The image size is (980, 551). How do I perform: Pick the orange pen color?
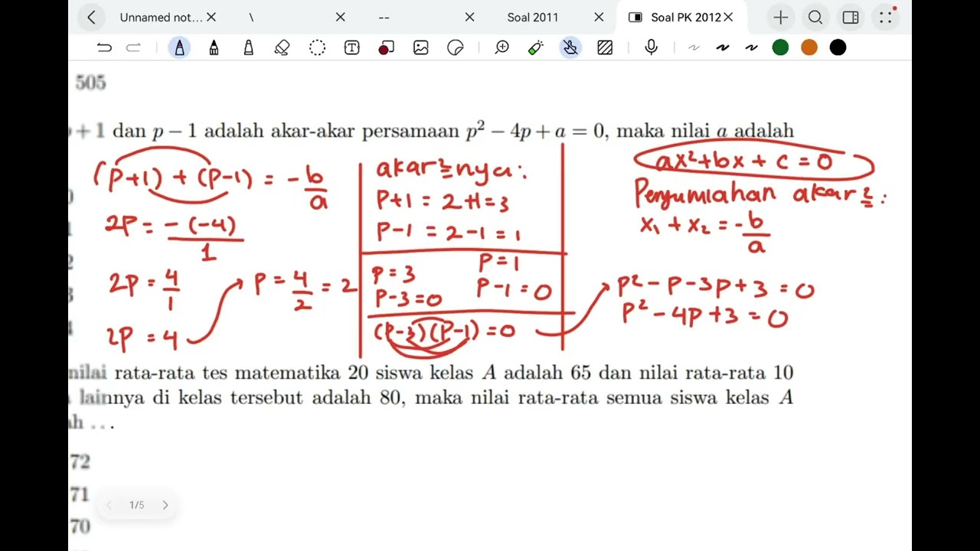point(809,47)
